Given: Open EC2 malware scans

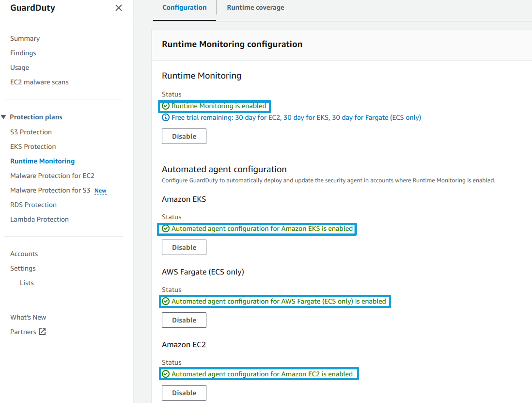Looking at the screenshot, I should [x=39, y=82].
